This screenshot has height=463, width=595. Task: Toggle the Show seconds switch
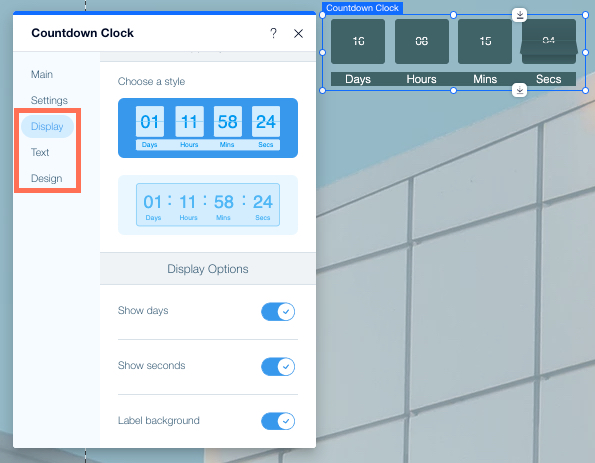click(x=278, y=367)
